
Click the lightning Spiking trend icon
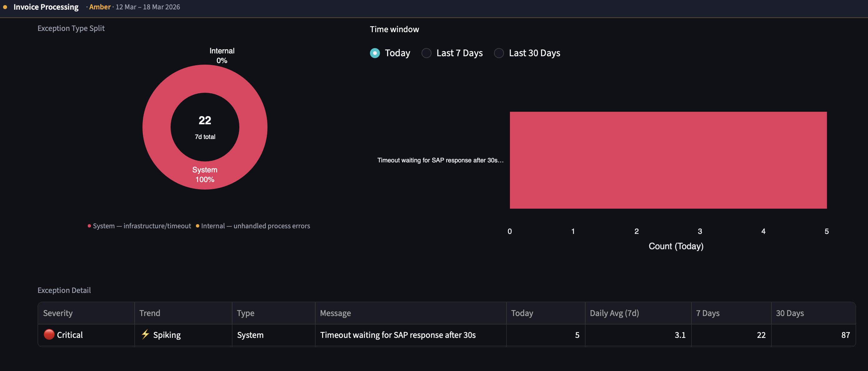pyautogui.click(x=145, y=335)
